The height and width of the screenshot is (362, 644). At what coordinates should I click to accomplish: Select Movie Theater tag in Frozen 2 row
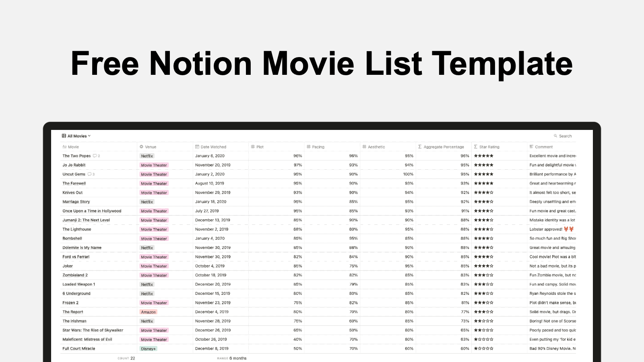click(x=154, y=303)
